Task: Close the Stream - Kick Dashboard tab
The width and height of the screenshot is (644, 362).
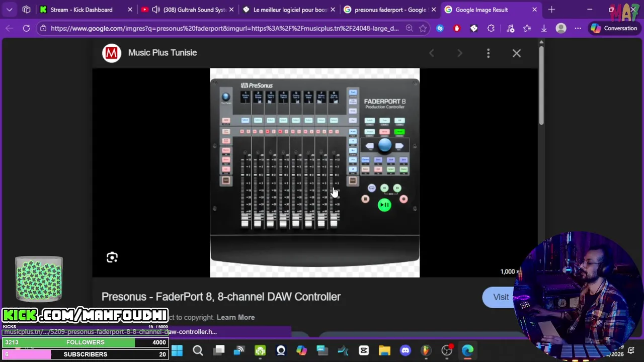Action: coord(130,10)
